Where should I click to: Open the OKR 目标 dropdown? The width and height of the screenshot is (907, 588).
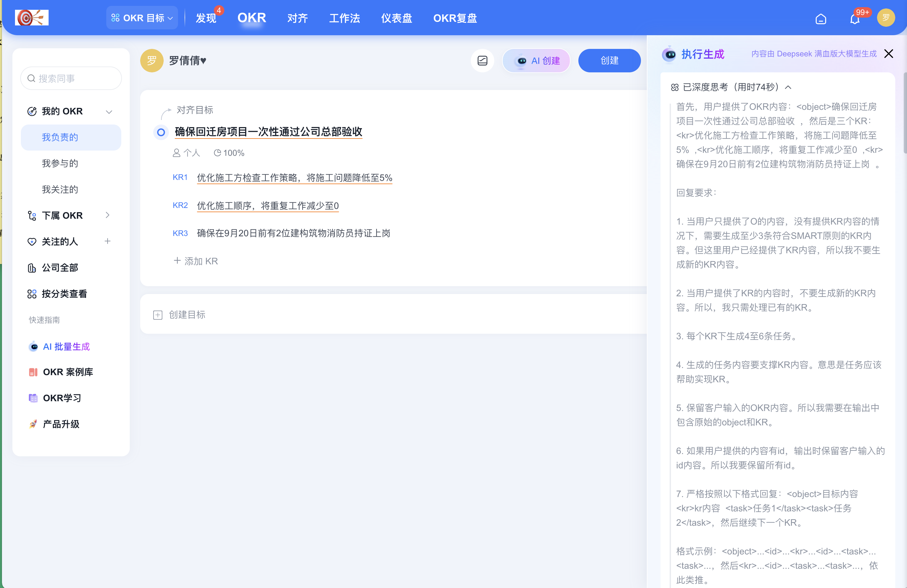tap(142, 18)
